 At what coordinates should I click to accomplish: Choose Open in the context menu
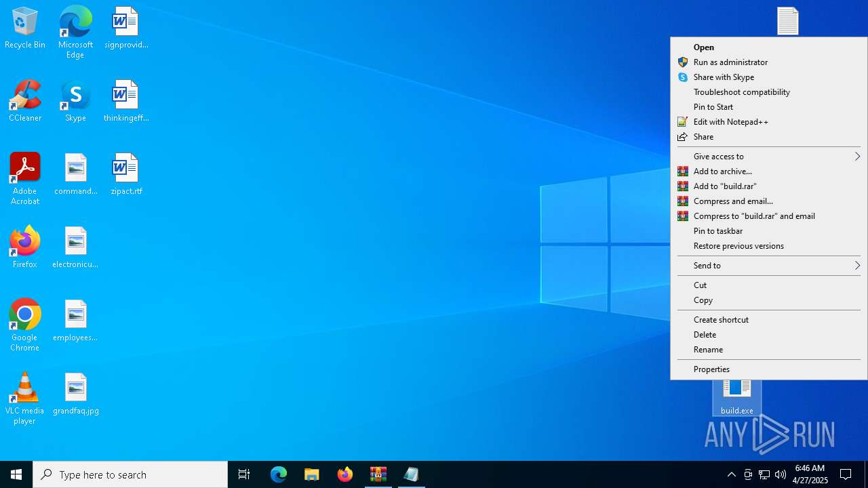pos(769,47)
